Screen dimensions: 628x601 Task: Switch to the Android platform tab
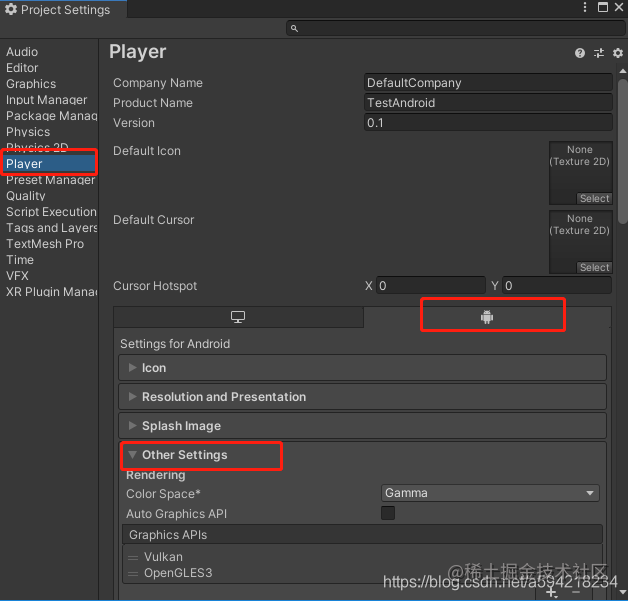click(x=487, y=317)
